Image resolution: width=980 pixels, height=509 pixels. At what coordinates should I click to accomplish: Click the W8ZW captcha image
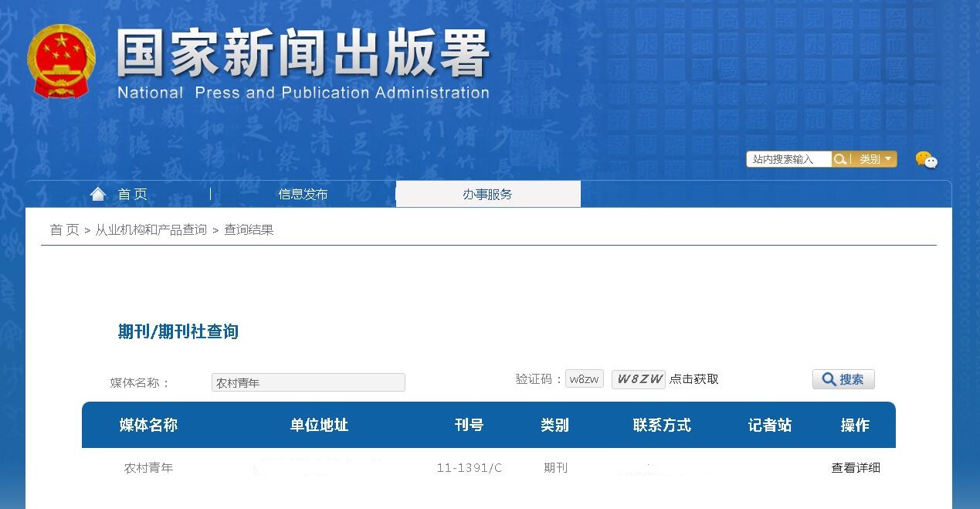click(x=639, y=378)
